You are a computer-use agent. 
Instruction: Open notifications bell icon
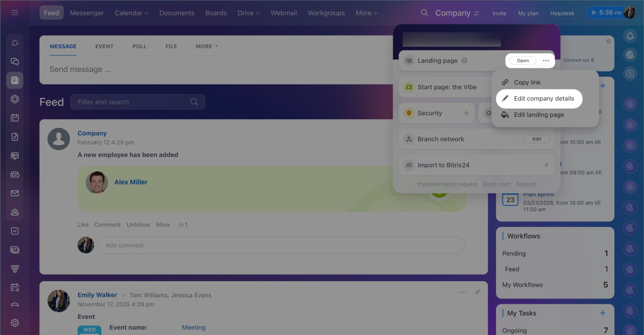point(630,36)
